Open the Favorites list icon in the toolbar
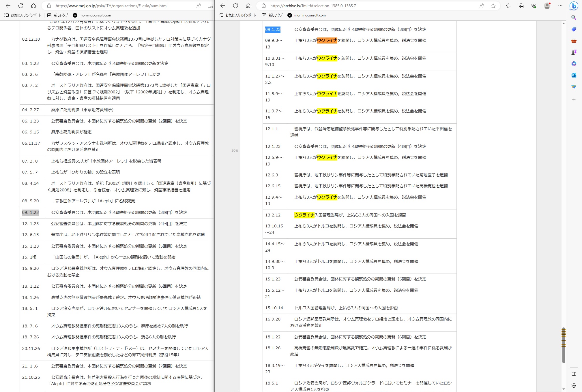The image size is (582, 392). click(x=508, y=6)
